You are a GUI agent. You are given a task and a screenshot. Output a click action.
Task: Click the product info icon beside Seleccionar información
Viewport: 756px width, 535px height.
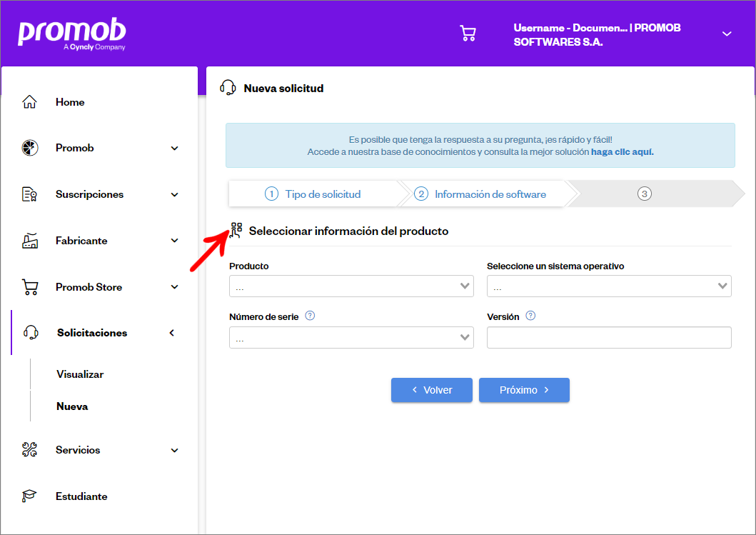(x=236, y=230)
